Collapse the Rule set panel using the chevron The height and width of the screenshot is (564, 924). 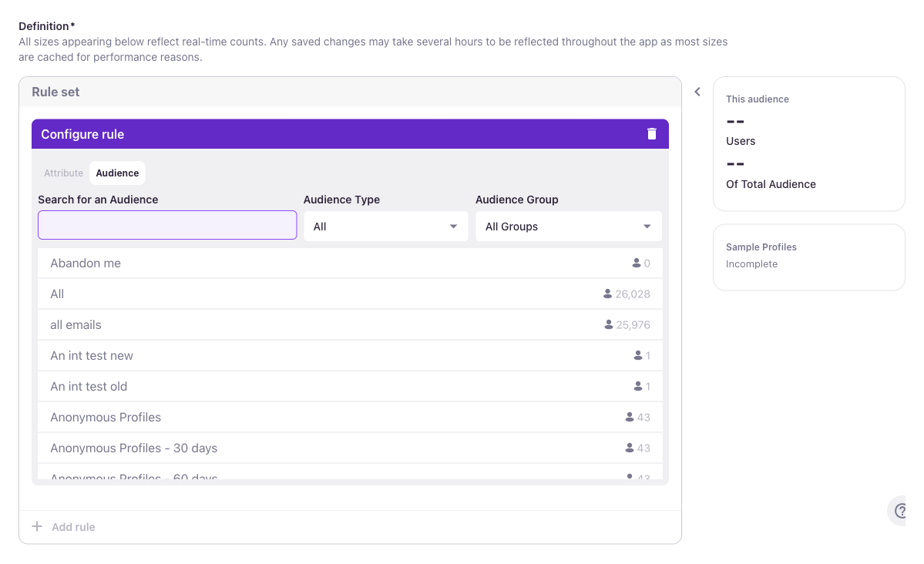697,91
